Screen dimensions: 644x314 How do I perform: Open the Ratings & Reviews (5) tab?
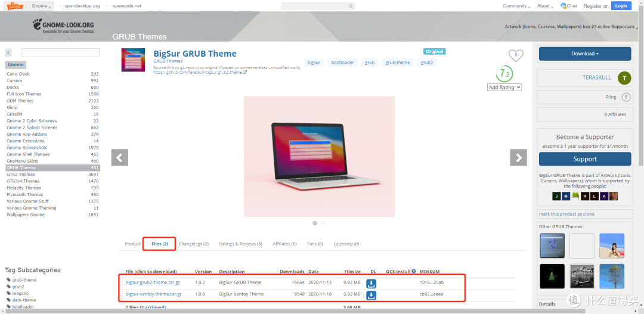tap(240, 244)
